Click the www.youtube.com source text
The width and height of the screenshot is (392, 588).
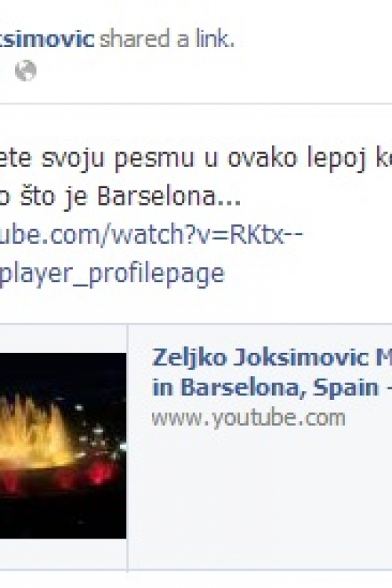point(249,418)
